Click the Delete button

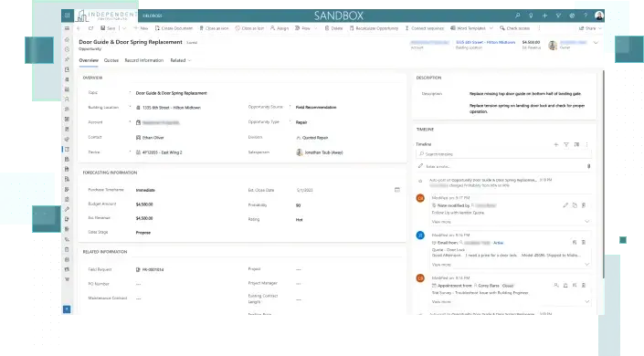pyautogui.click(x=333, y=28)
